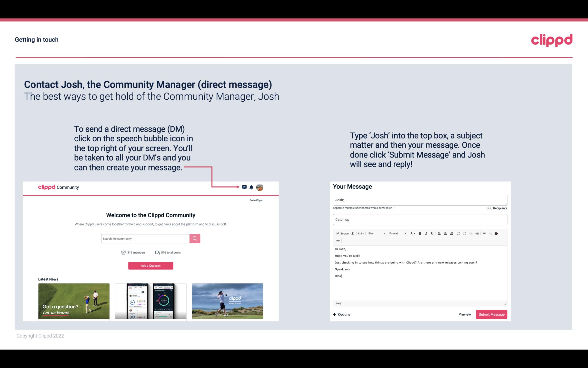Click the user profile avatar icon
Screen dimensions: 588x368
click(260, 187)
